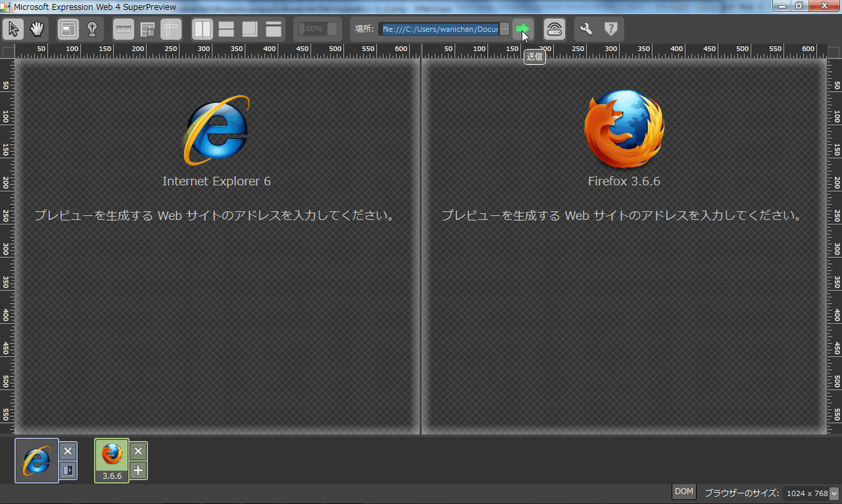Minimize the SuperPreview window

point(782,6)
